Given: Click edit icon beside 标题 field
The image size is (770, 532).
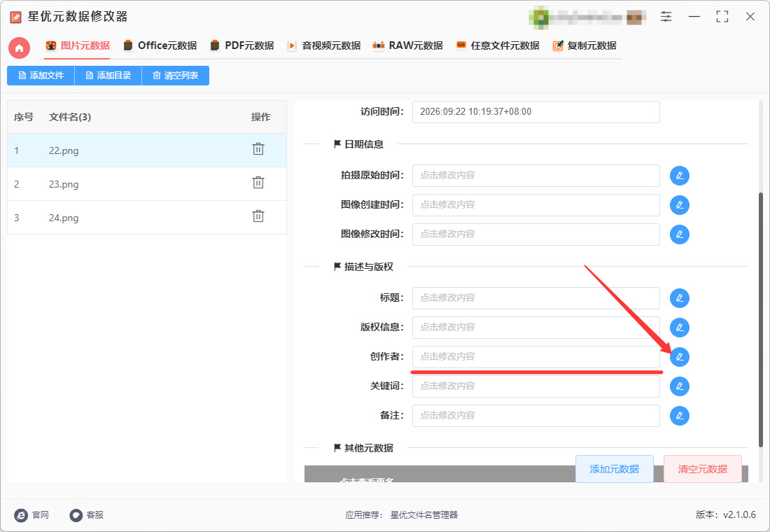Looking at the screenshot, I should click(680, 298).
